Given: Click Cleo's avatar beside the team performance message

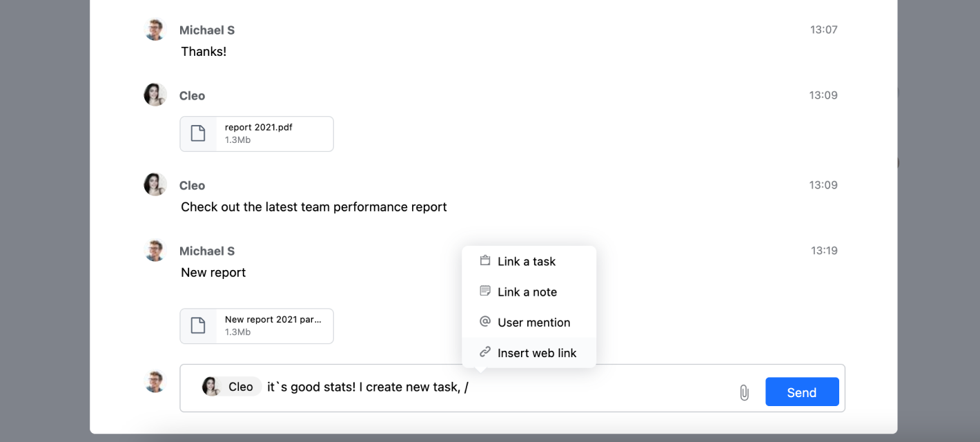Looking at the screenshot, I should tap(155, 185).
